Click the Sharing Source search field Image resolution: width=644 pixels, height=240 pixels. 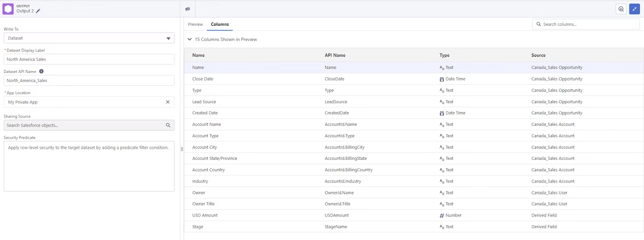click(x=89, y=125)
